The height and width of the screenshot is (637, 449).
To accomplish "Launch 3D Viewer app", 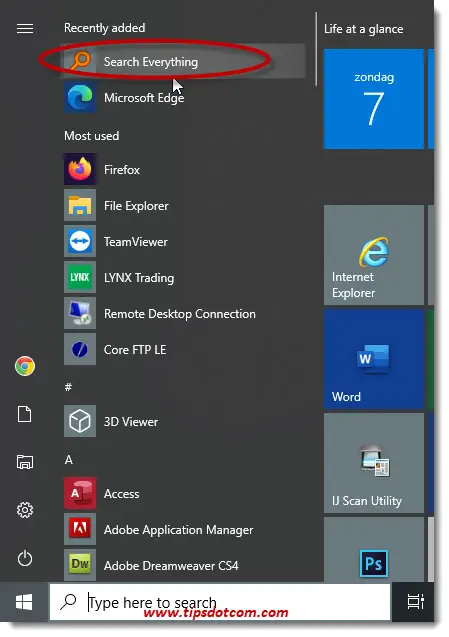I will pos(183,422).
